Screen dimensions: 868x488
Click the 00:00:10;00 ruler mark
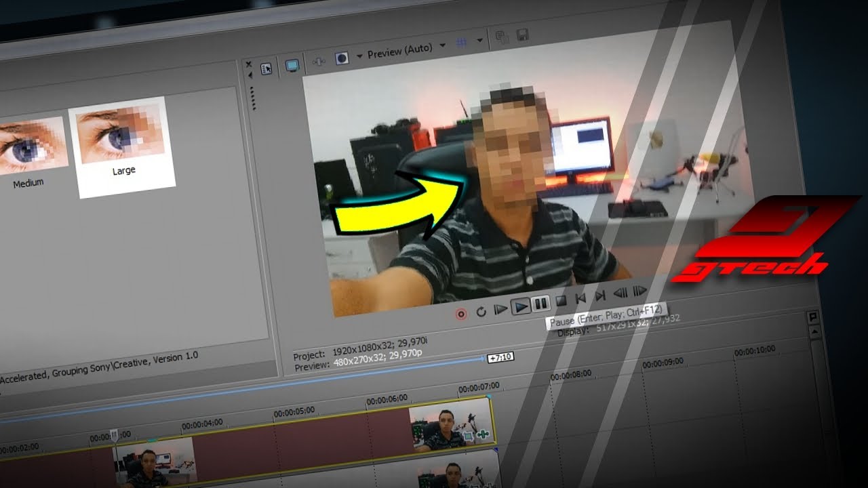pos(754,351)
